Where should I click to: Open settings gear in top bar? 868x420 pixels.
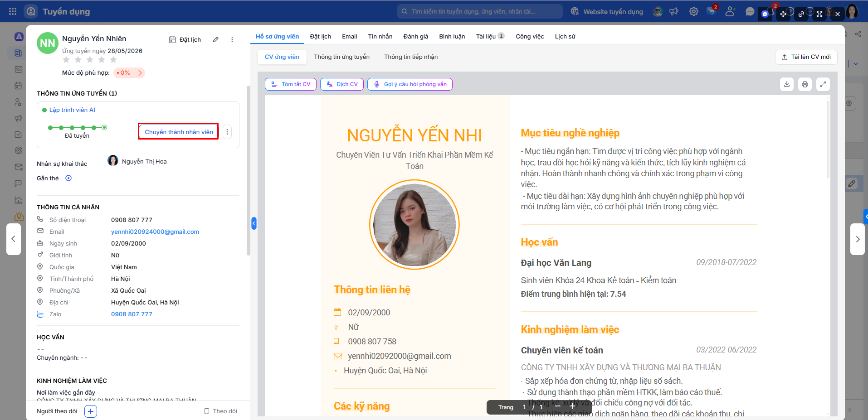pyautogui.click(x=694, y=11)
